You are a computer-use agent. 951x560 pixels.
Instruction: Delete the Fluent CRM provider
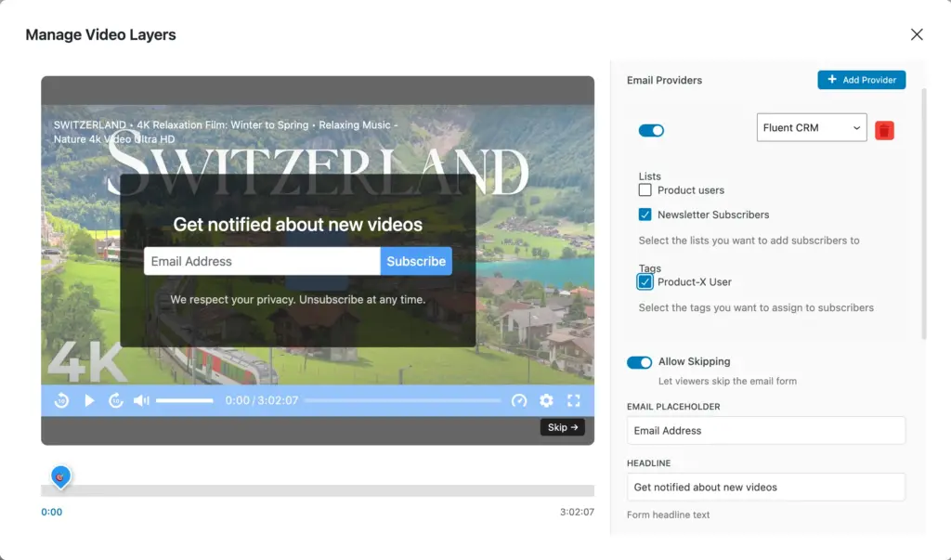883,130
